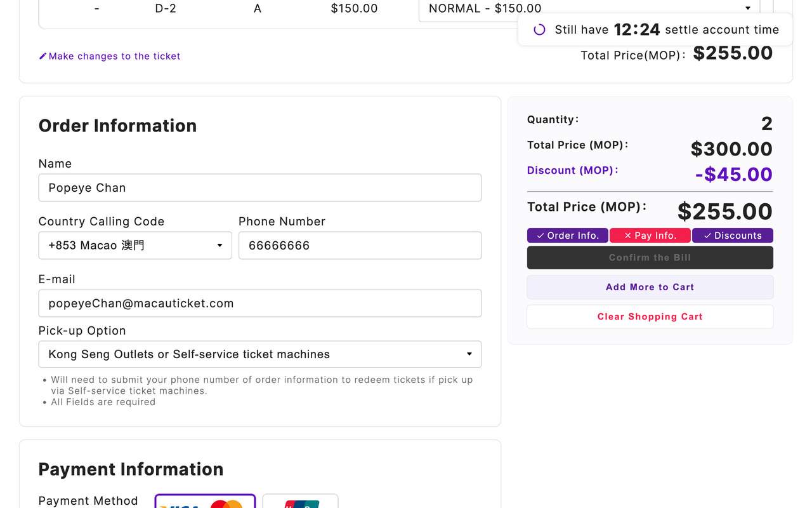
Task: Choose the Visa/Mastercard payment method
Action: (205, 501)
